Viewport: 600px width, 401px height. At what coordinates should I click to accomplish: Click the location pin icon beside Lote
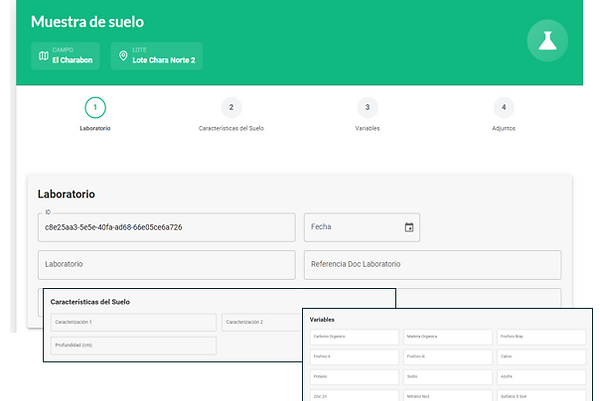click(x=123, y=56)
